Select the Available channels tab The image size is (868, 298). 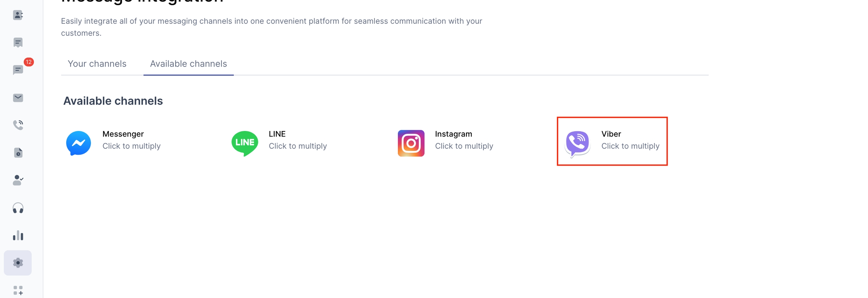[188, 64]
